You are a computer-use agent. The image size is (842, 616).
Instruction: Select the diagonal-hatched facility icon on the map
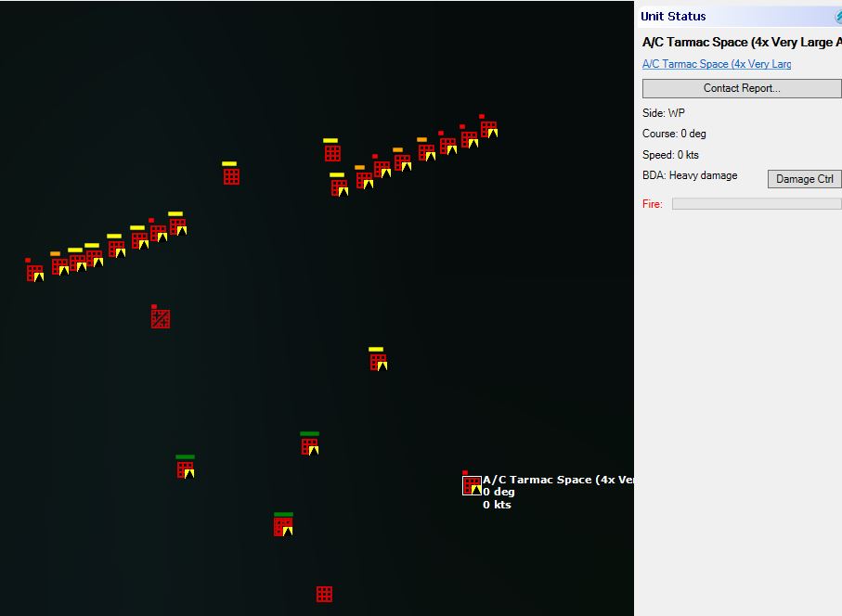161,319
